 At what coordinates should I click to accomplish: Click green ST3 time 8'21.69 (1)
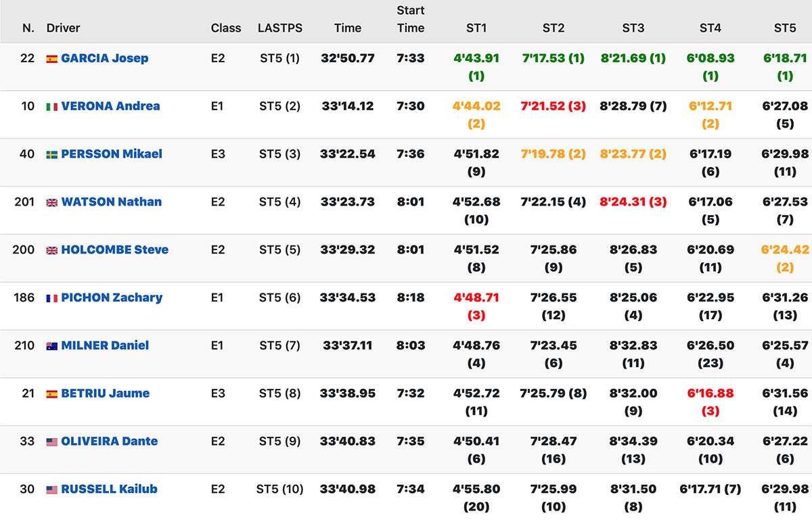tap(633, 58)
